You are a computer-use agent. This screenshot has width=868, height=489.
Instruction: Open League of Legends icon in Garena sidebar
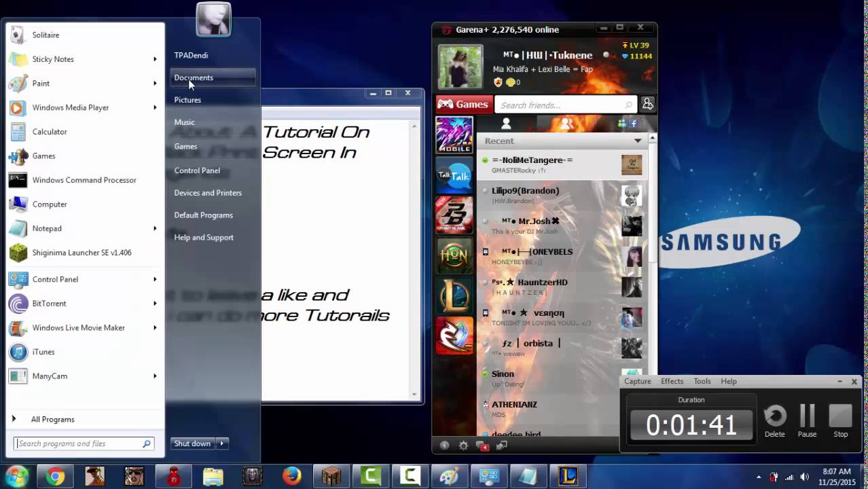click(454, 295)
